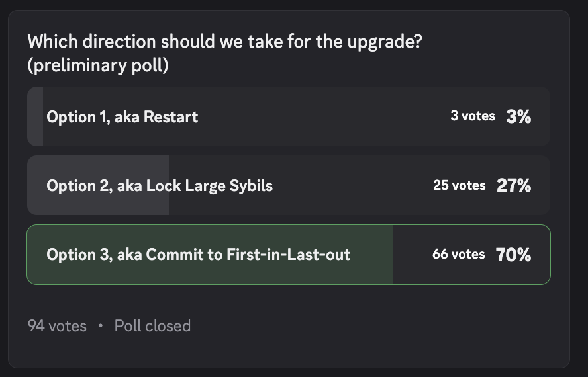This screenshot has height=377, width=588.
Task: Click the empty middle area of Option 1 row
Action: [x=322, y=116]
